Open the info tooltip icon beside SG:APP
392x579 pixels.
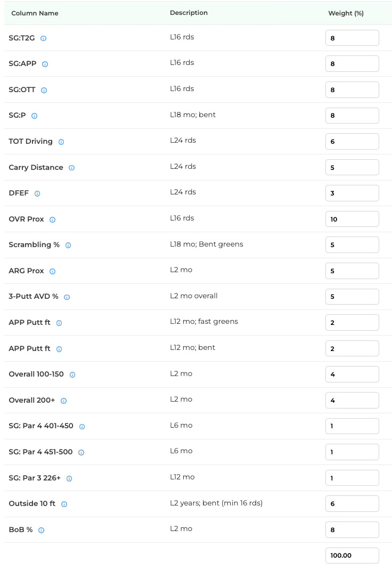(x=45, y=64)
